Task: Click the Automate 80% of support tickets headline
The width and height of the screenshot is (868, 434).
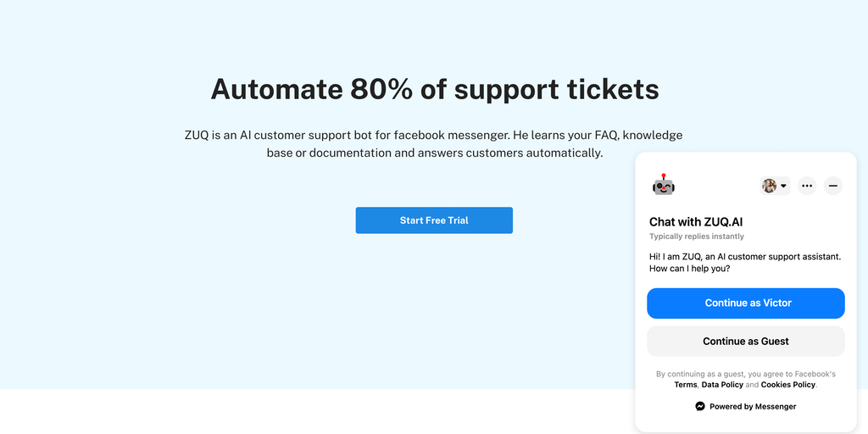Action: (434, 89)
